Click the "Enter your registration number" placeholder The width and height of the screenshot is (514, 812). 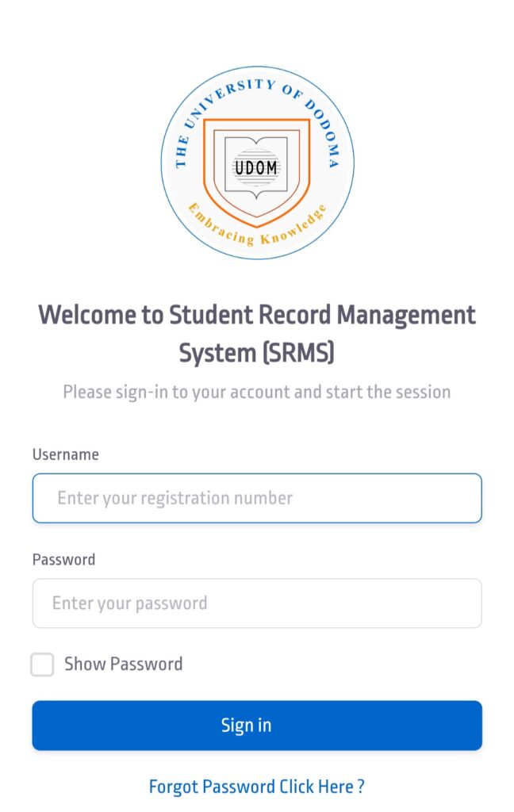pyautogui.click(x=175, y=498)
